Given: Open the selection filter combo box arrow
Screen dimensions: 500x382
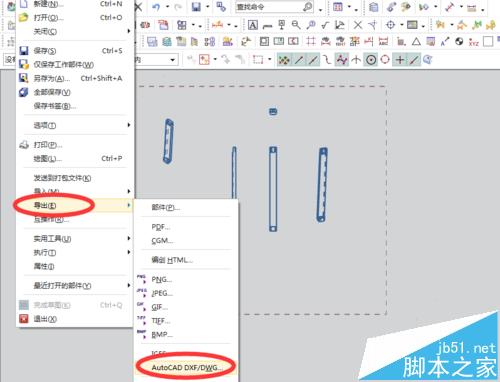Looking at the screenshot, I should coord(173,60).
